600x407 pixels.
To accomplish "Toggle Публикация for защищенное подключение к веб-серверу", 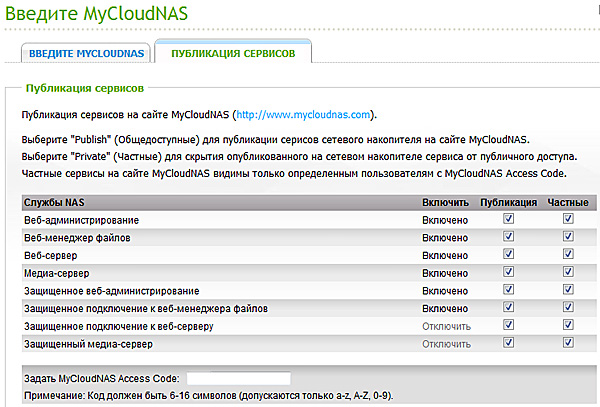I will click(x=509, y=326).
